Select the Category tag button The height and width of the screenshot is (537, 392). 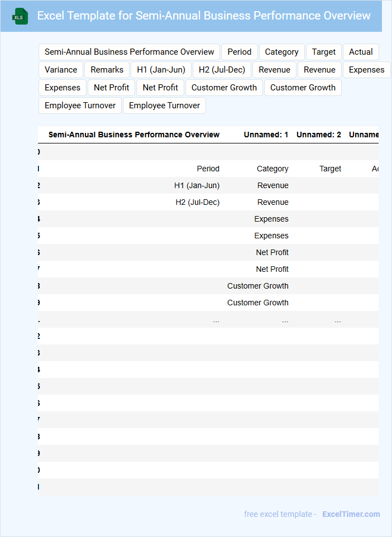click(281, 52)
